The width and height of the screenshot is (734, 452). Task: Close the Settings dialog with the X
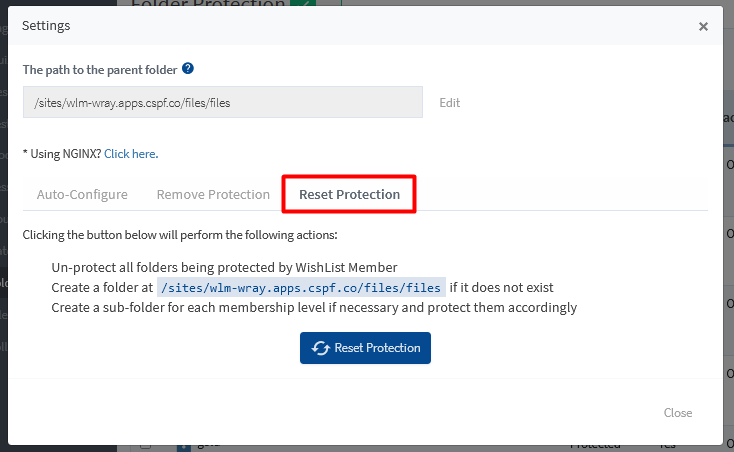(x=703, y=27)
